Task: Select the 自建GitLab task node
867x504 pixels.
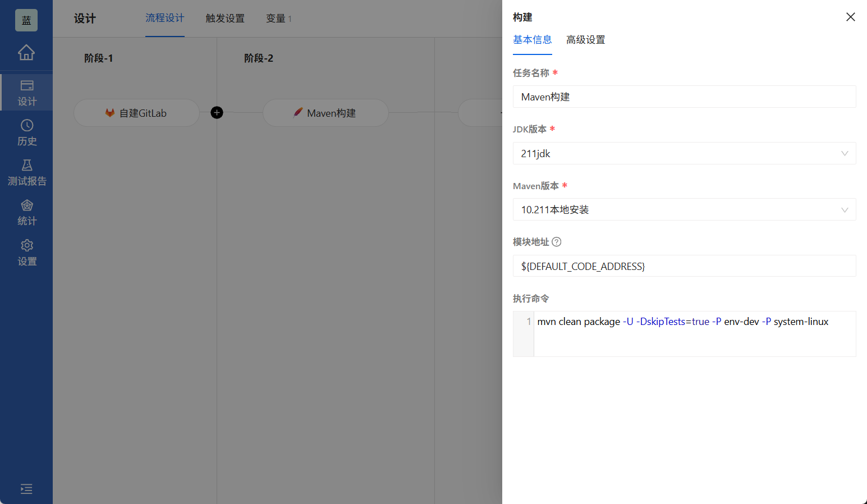Action: pos(136,112)
